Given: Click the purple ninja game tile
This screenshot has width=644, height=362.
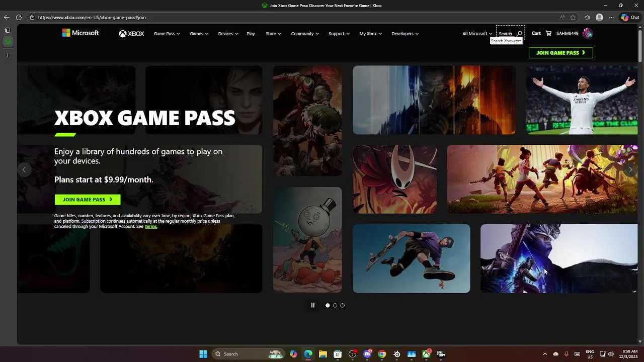Looking at the screenshot, I should (x=559, y=258).
